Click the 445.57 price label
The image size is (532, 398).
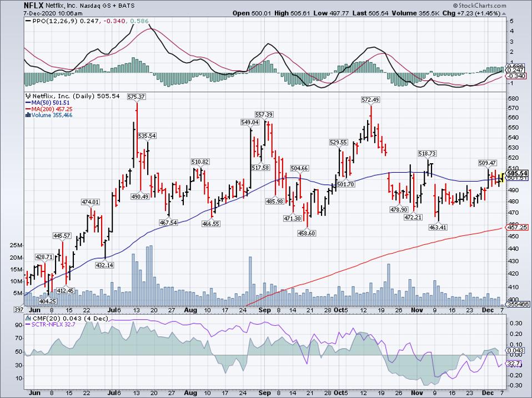click(62, 235)
